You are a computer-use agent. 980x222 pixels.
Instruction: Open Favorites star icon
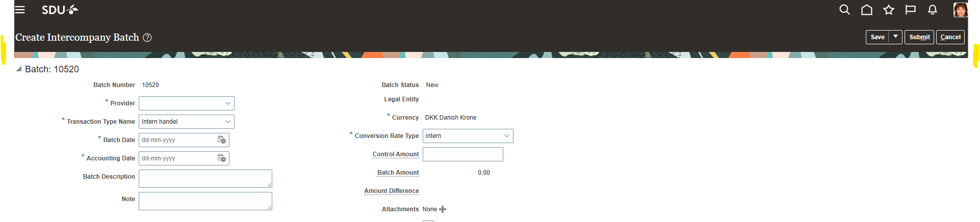click(889, 10)
